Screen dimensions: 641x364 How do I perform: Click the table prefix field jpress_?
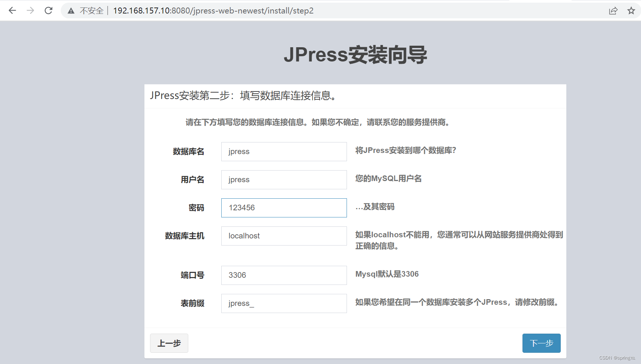284,303
